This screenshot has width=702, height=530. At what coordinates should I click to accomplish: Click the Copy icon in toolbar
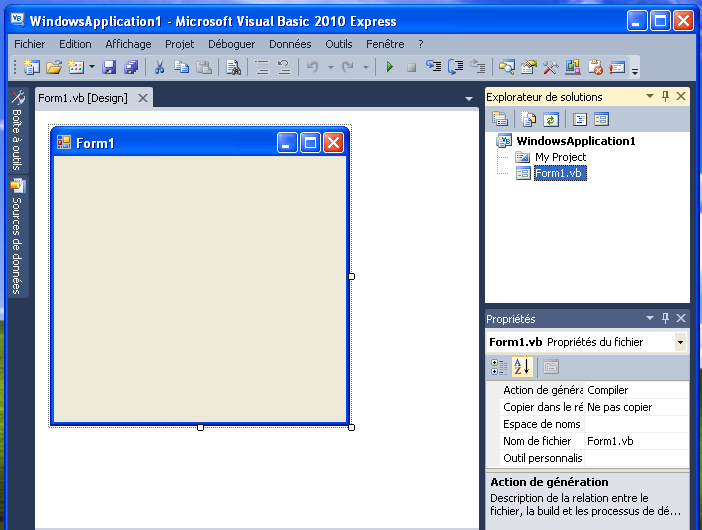coord(181,67)
